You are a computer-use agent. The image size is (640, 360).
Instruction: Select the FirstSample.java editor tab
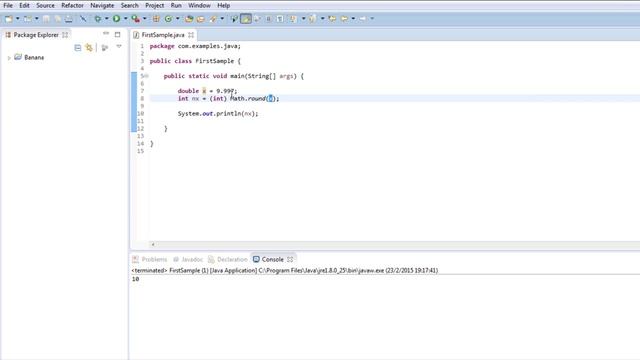(163, 35)
